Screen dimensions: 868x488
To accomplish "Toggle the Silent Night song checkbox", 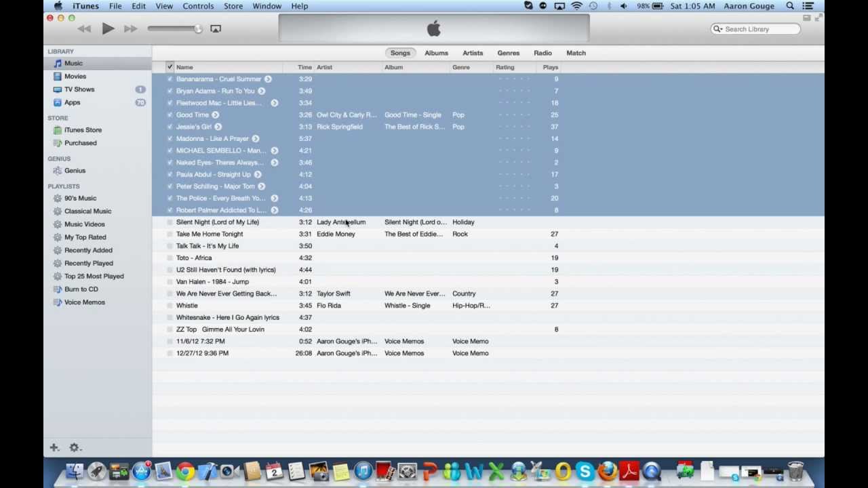I will pos(170,222).
